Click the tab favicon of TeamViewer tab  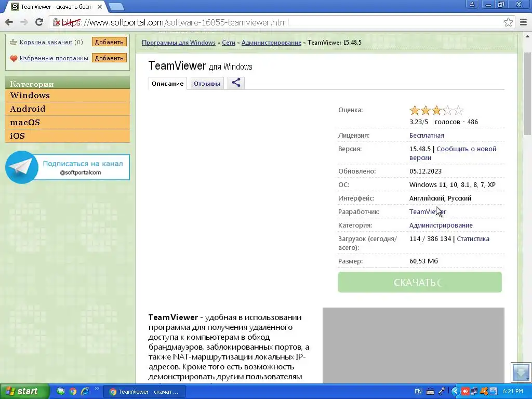click(15, 7)
